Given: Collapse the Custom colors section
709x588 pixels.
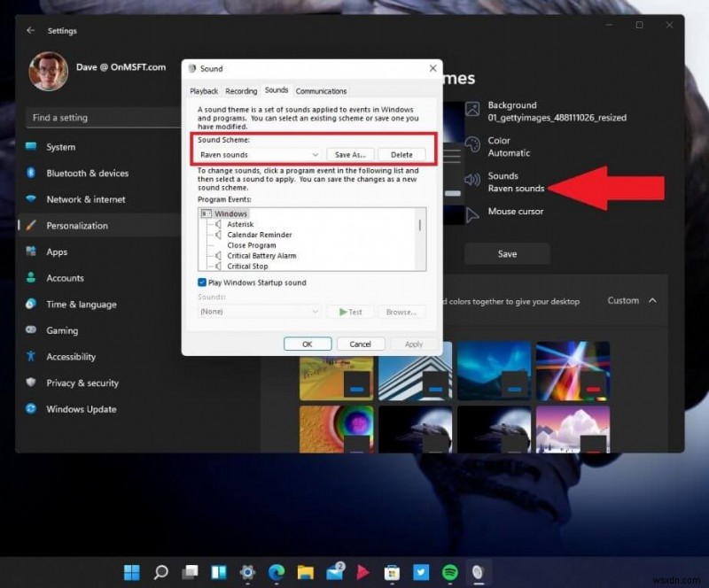Looking at the screenshot, I should click(653, 300).
